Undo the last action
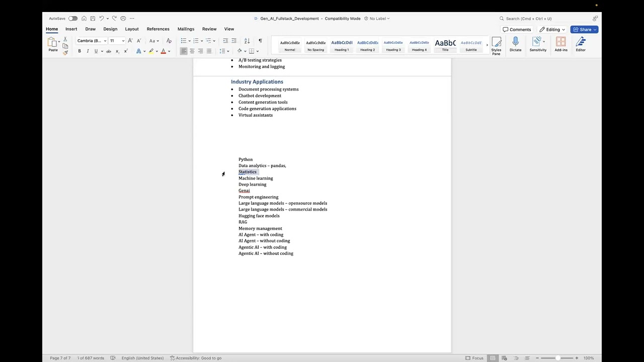The height and width of the screenshot is (362, 644). coord(101,19)
